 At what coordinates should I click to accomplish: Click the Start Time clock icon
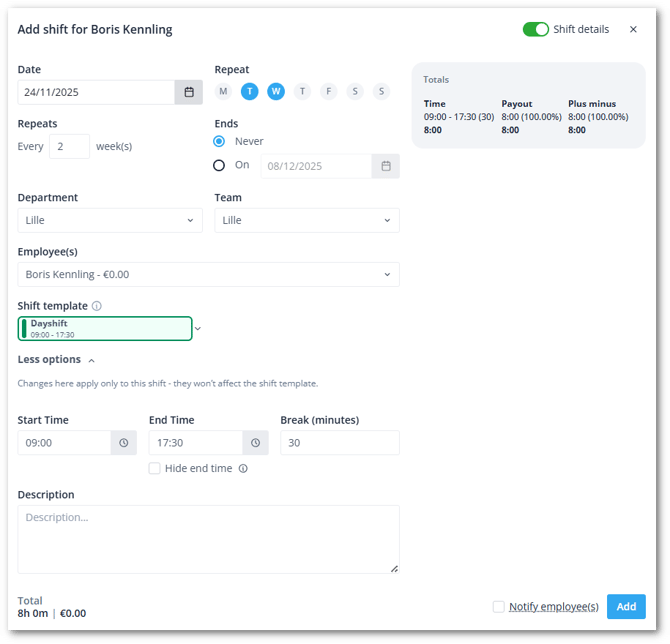[124, 443]
